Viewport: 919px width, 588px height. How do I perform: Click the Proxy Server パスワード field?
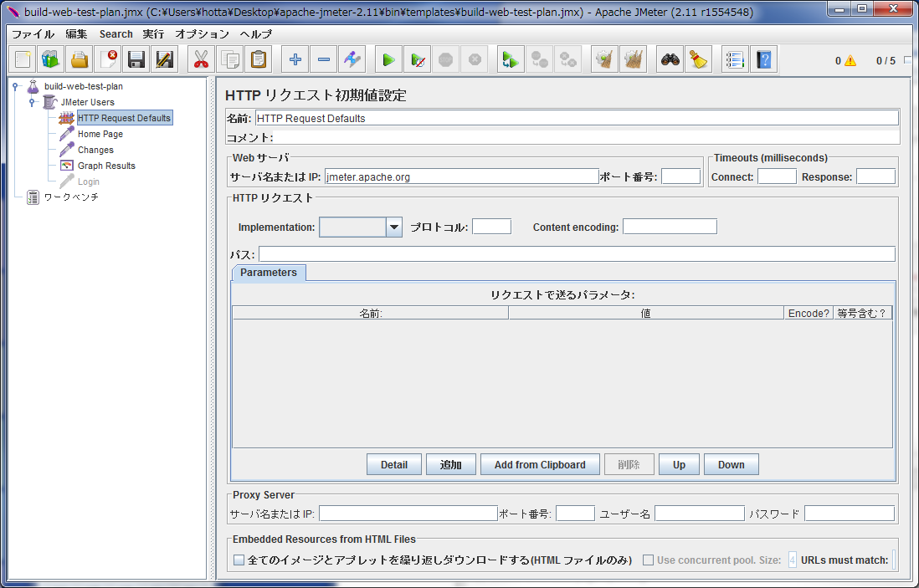point(850,514)
